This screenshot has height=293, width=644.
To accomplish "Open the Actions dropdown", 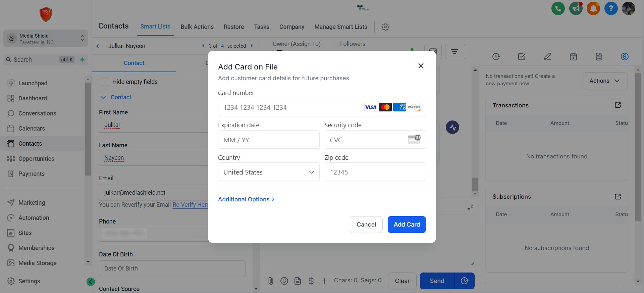I will click(605, 81).
